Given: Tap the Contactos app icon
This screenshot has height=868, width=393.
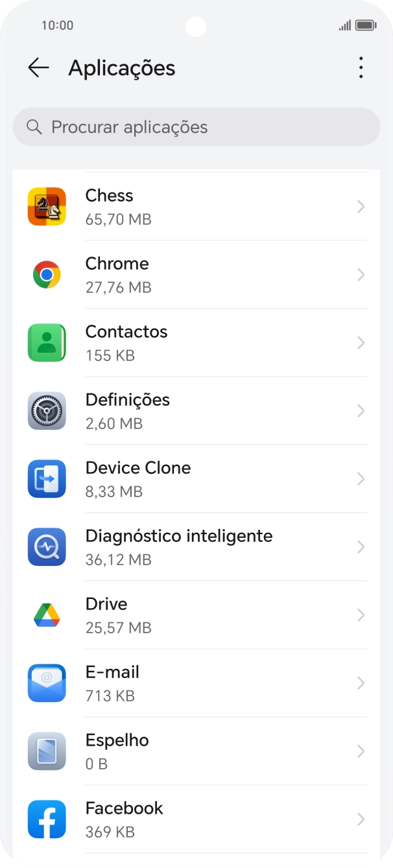Looking at the screenshot, I should (x=46, y=342).
